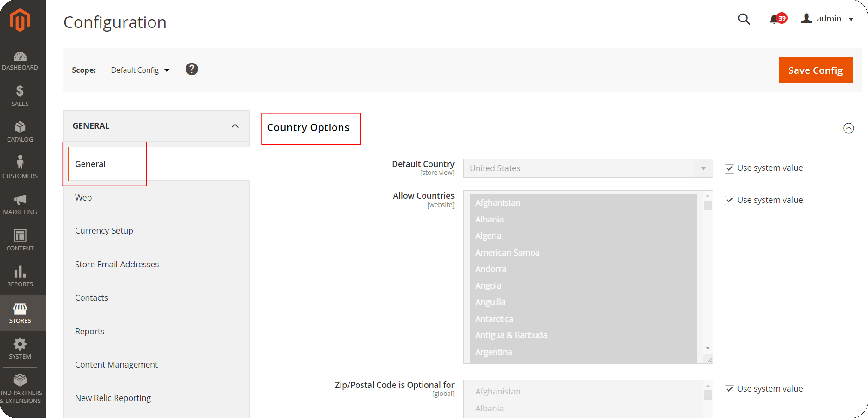Select Antarctica in Allow Countries list
868x418 pixels.
tap(583, 319)
